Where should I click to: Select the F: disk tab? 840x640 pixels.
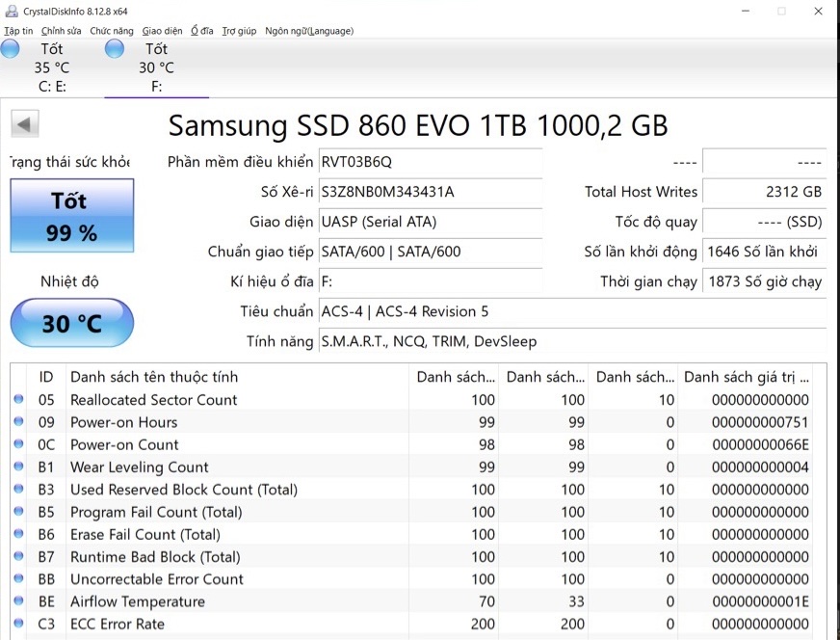pyautogui.click(x=156, y=67)
